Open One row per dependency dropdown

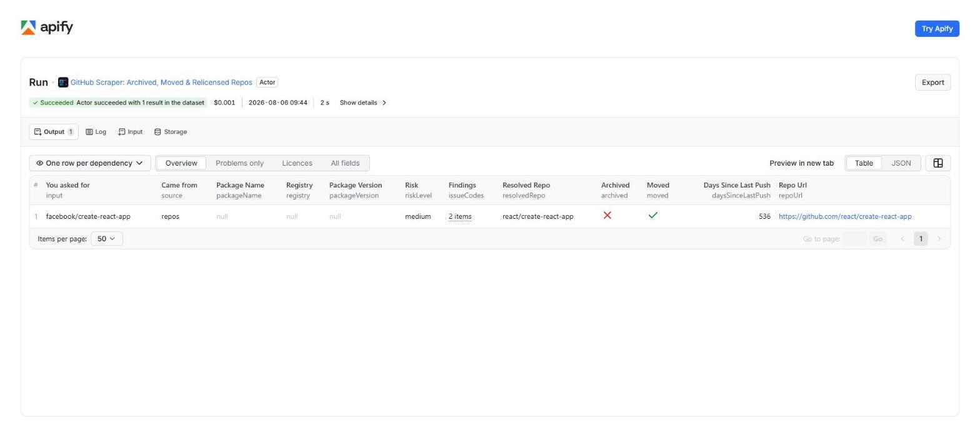pyautogui.click(x=90, y=163)
